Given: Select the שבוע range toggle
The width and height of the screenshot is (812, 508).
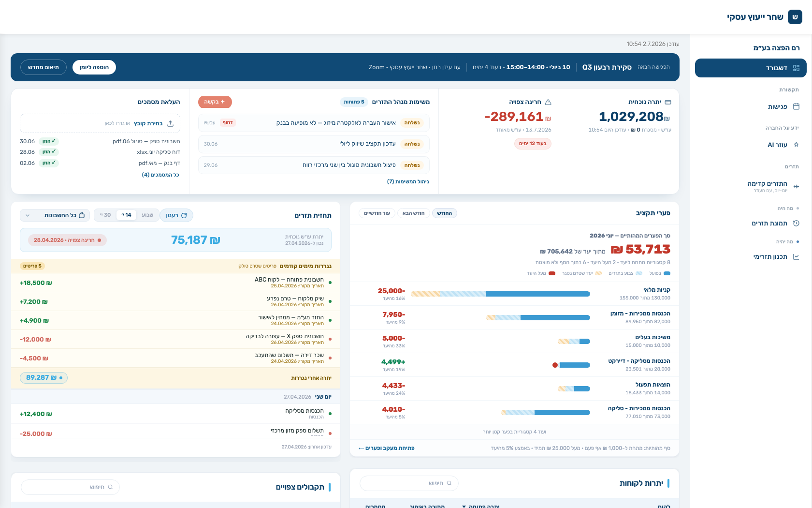Looking at the screenshot, I should 147,215.
